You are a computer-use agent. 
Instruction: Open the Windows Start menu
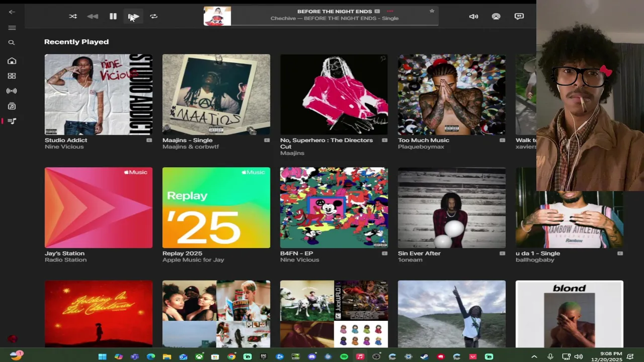pyautogui.click(x=102, y=356)
